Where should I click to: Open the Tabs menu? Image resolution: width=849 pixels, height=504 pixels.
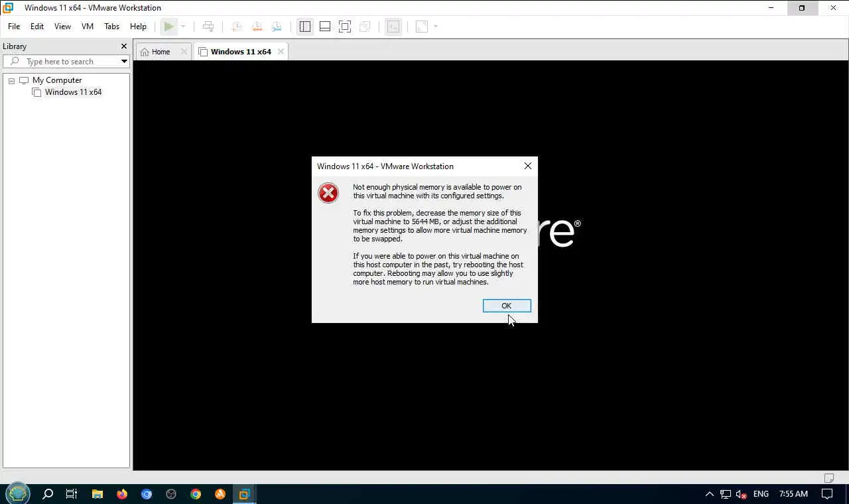(x=111, y=27)
